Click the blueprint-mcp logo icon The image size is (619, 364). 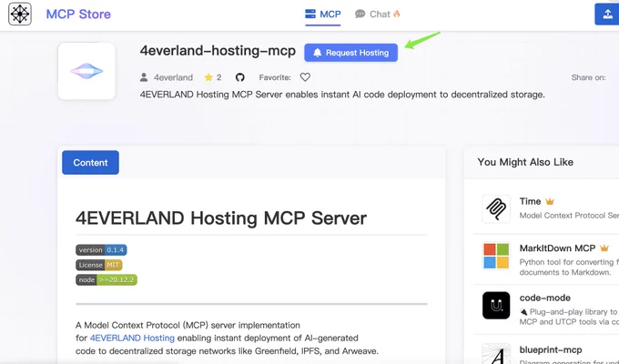point(496,354)
